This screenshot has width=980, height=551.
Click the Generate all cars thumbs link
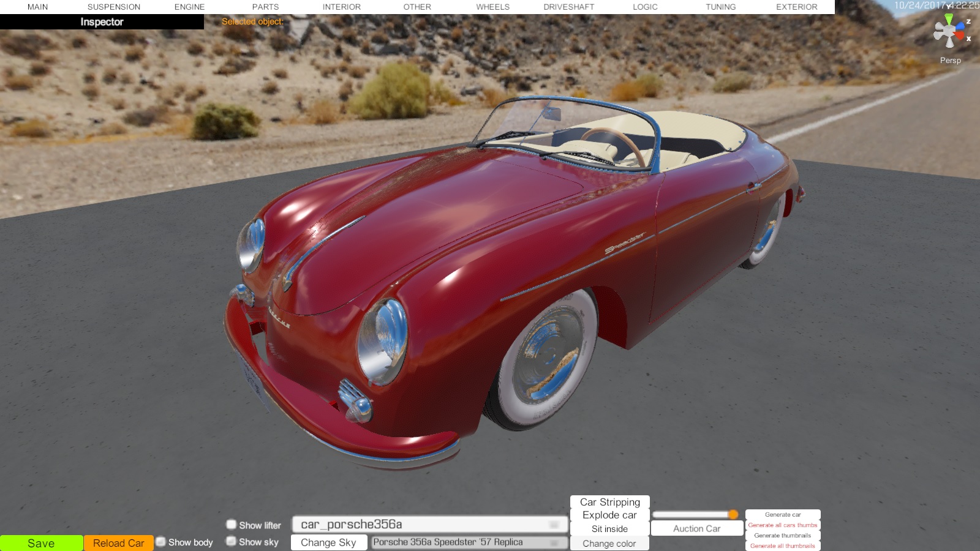pos(782,525)
